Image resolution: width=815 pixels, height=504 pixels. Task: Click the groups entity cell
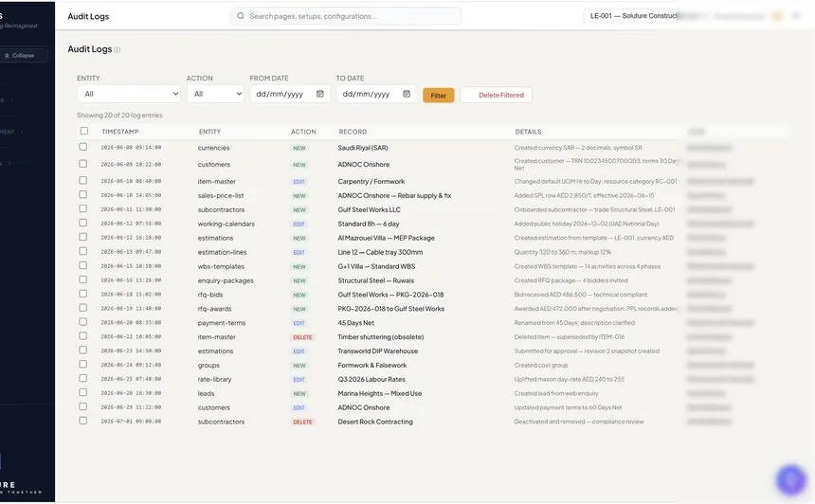[x=208, y=366]
